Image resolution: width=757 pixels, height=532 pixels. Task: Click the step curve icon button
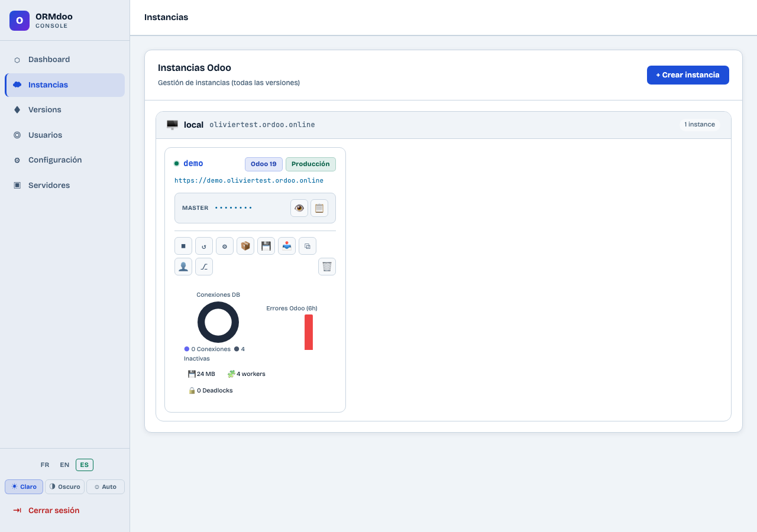204,267
